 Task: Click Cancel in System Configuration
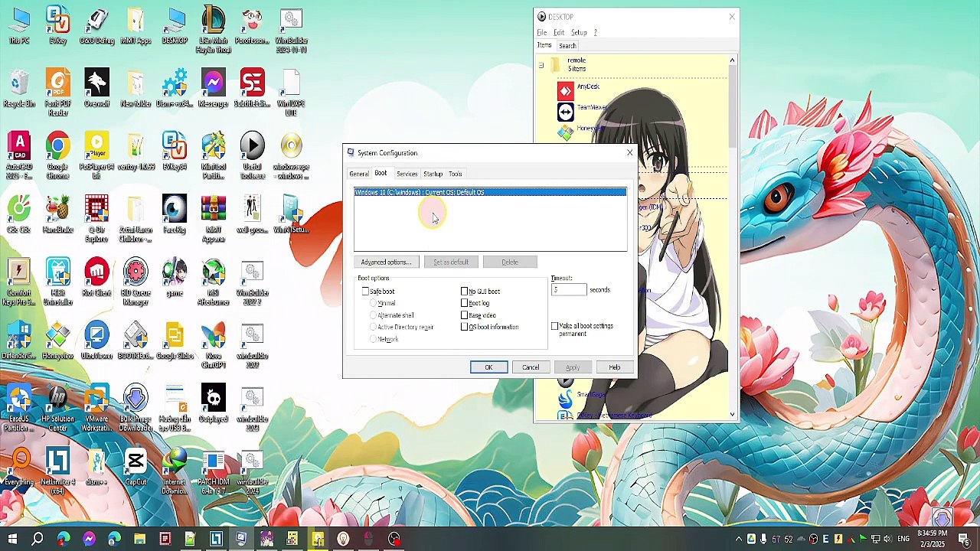pos(531,367)
